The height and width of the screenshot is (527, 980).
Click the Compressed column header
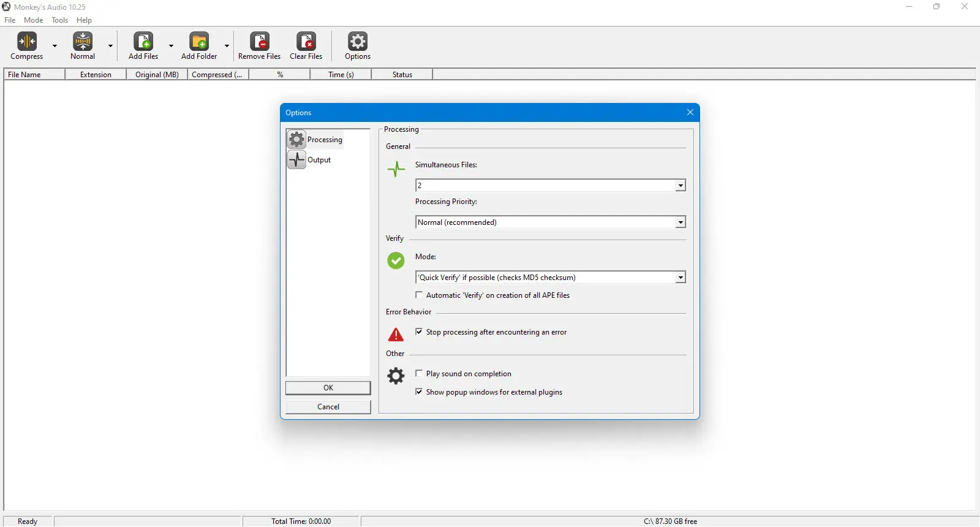[218, 75]
